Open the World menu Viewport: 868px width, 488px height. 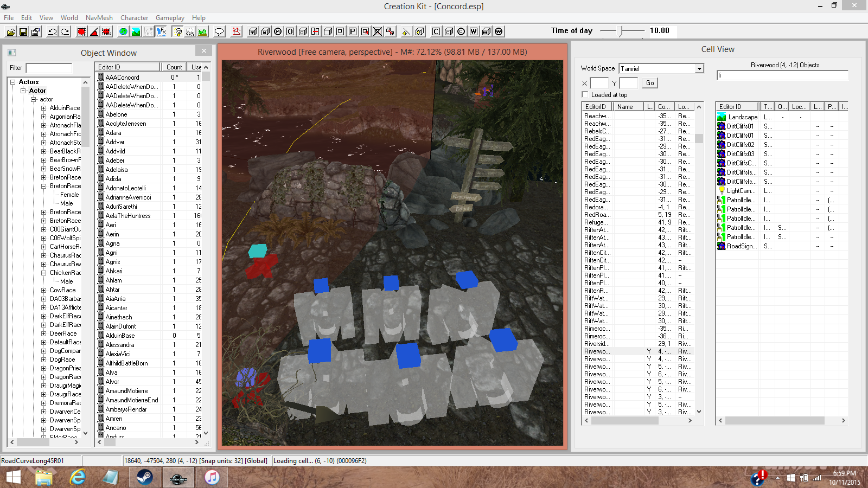coord(69,18)
